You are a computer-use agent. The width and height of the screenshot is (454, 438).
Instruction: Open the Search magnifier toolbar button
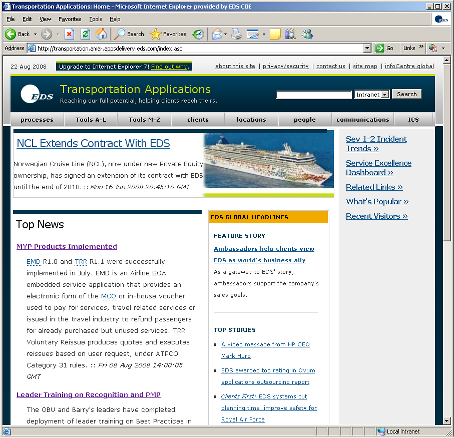129,34
